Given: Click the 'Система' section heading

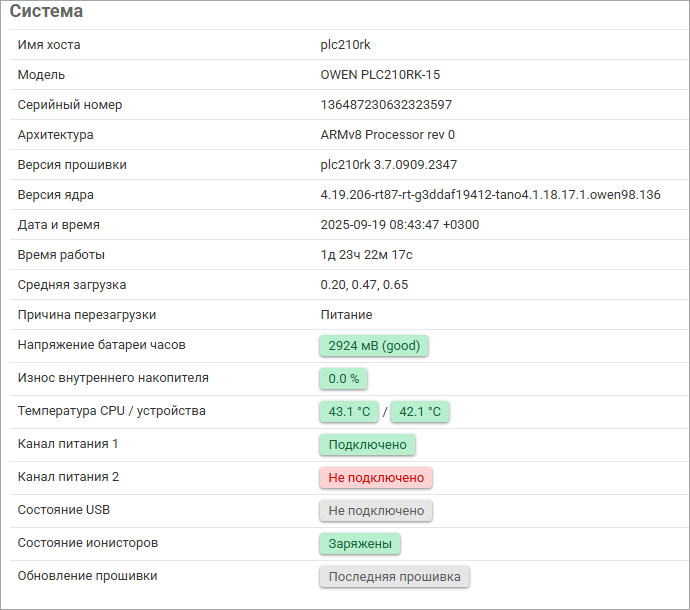Looking at the screenshot, I should tap(47, 12).
